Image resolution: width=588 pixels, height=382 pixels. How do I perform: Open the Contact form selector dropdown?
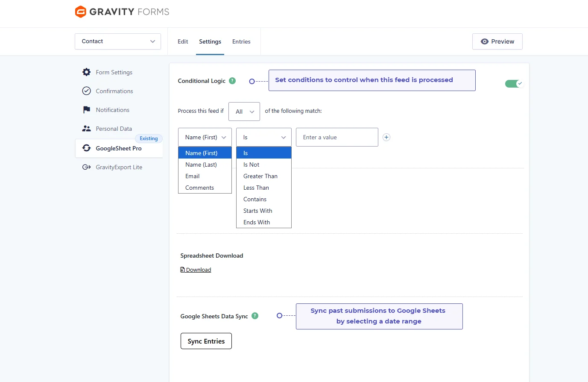[118, 41]
